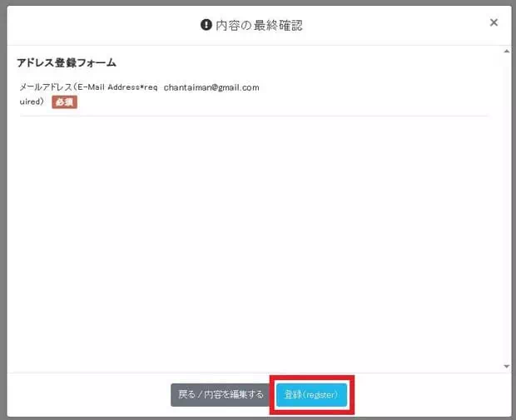Screen dimensions: 516x420
Task: Click the chantaiman@gmail.com email value
Action: point(211,87)
